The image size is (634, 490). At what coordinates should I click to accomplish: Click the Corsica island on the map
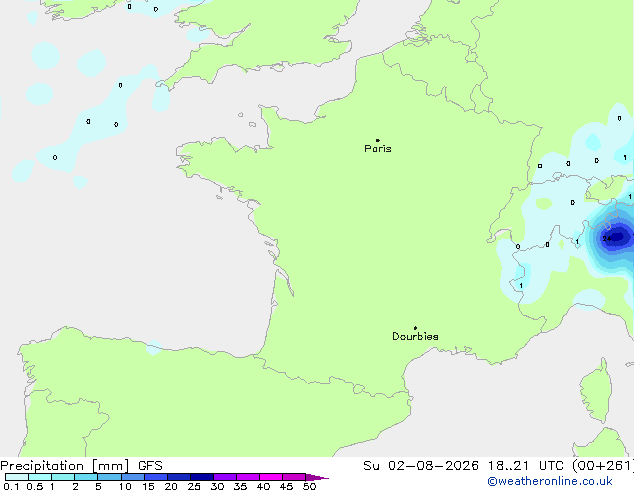coord(596,390)
